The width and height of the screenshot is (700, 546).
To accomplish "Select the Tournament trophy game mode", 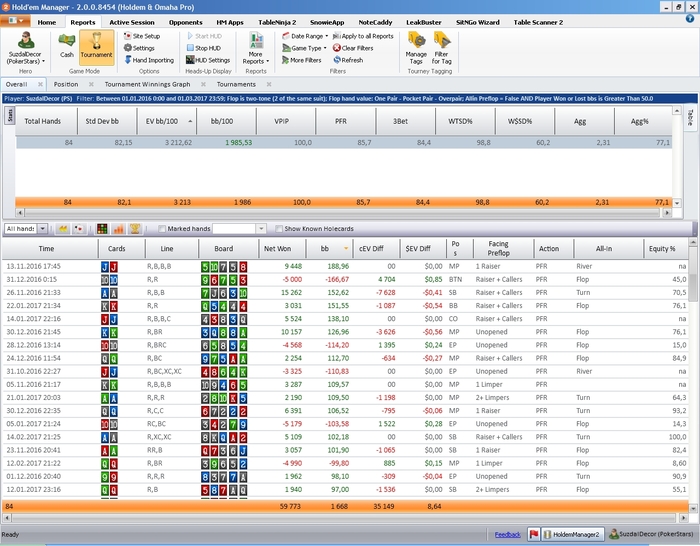I will point(96,46).
